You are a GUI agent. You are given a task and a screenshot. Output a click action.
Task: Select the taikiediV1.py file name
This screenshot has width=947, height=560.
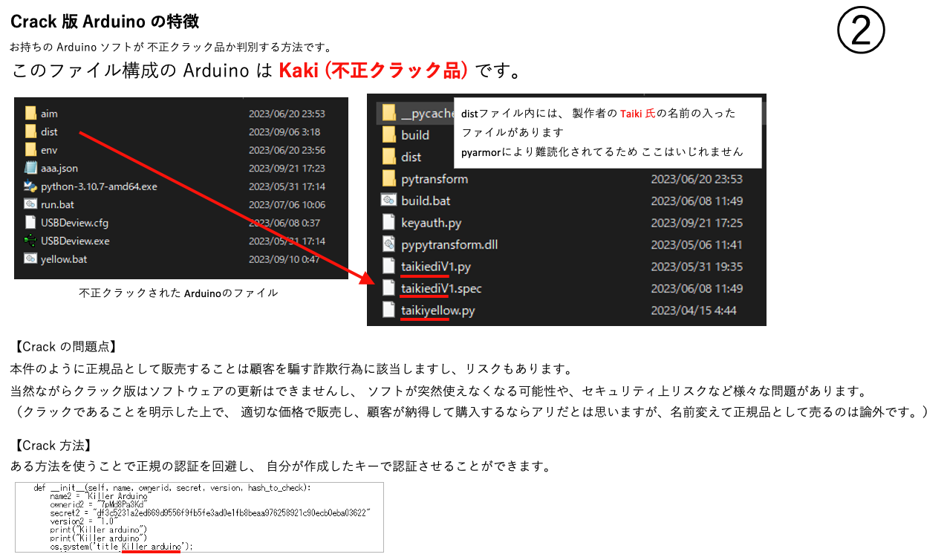(436, 267)
